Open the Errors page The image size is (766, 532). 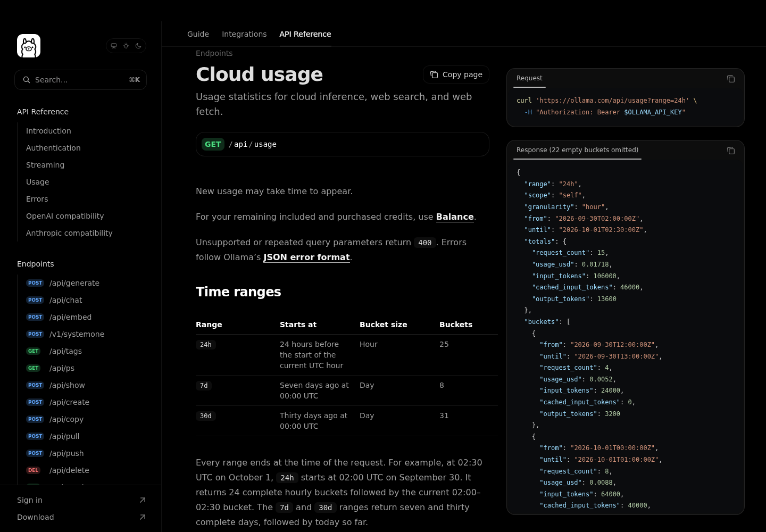pyautogui.click(x=37, y=199)
